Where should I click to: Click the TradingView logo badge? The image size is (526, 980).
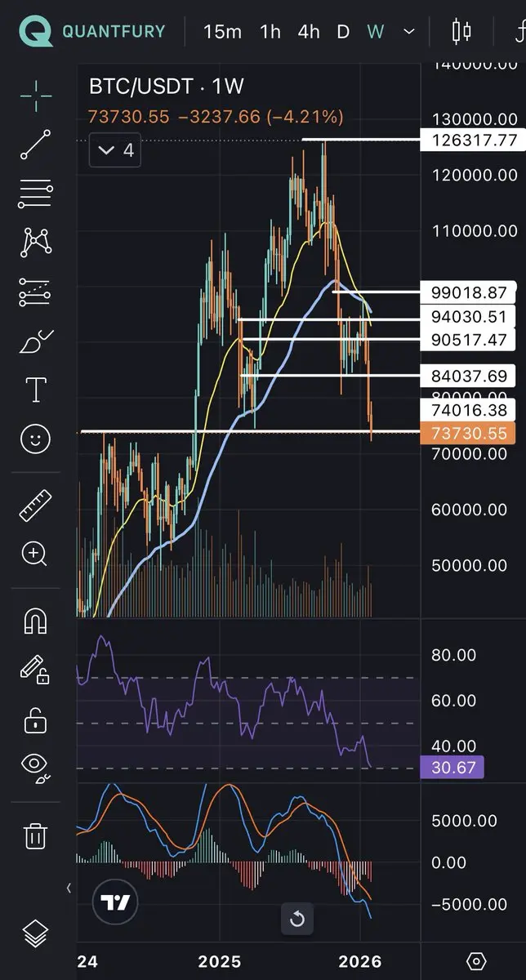116,902
